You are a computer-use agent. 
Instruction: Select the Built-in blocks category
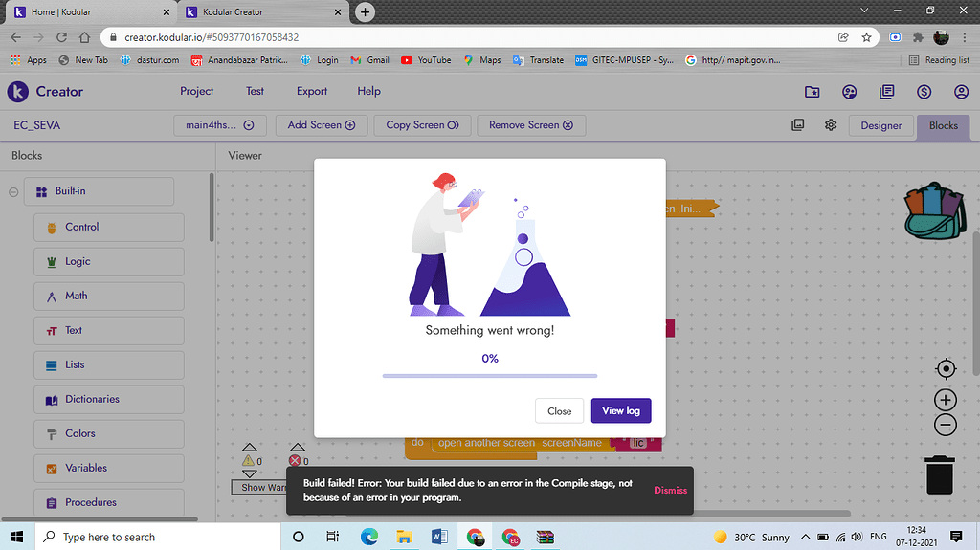(x=99, y=191)
